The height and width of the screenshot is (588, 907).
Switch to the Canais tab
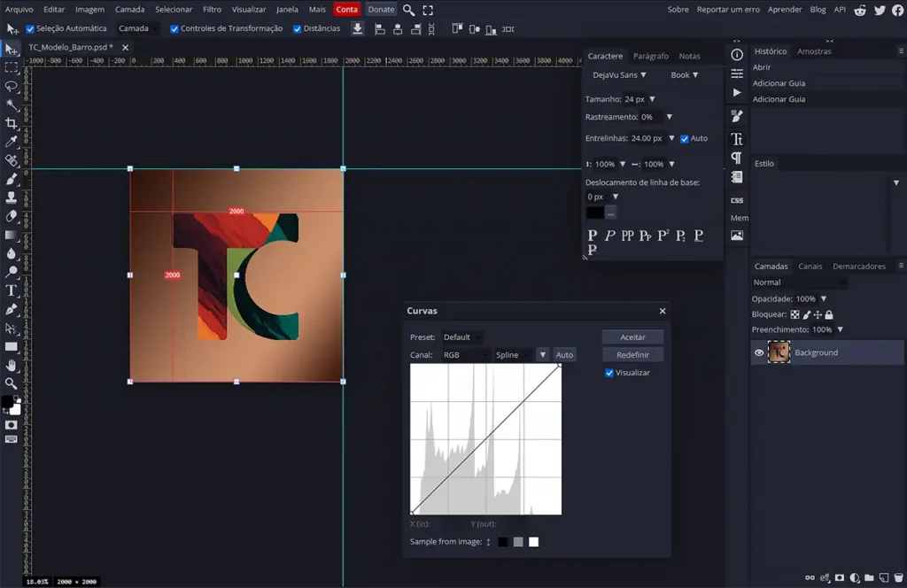[810, 267]
